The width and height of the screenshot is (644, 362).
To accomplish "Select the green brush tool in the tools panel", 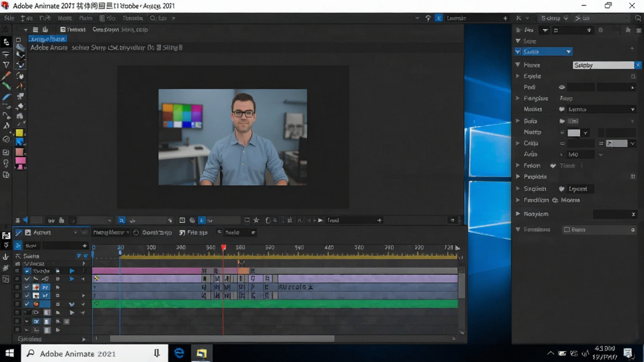I will click(6, 86).
